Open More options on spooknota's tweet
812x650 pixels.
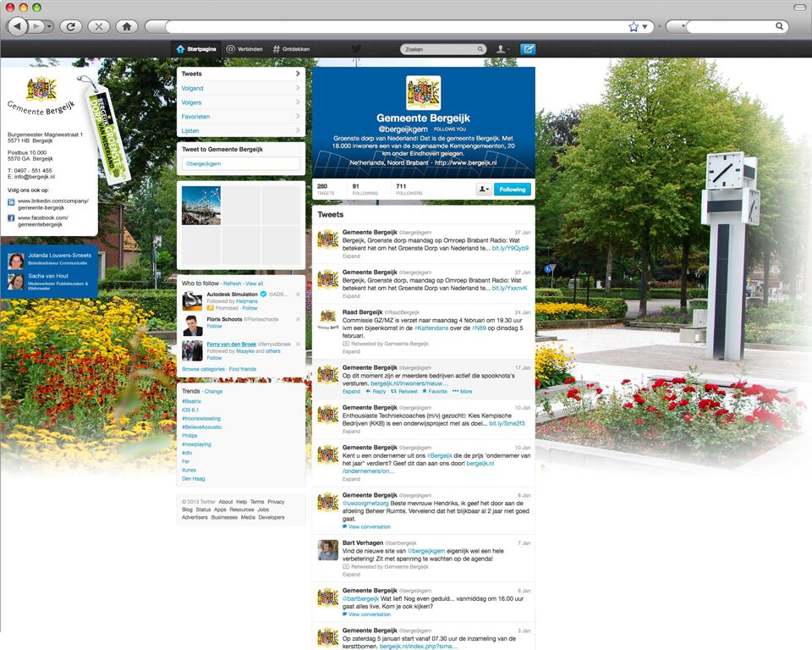[463, 391]
